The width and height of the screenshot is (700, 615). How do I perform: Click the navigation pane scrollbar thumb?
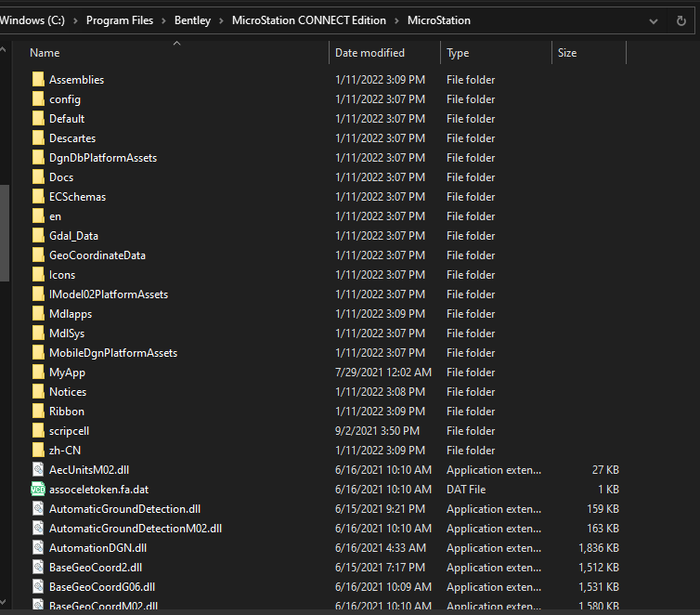[x=5, y=233]
